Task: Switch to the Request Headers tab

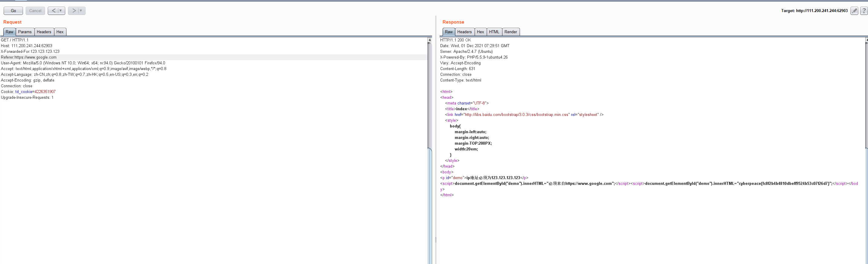Action: (x=44, y=32)
